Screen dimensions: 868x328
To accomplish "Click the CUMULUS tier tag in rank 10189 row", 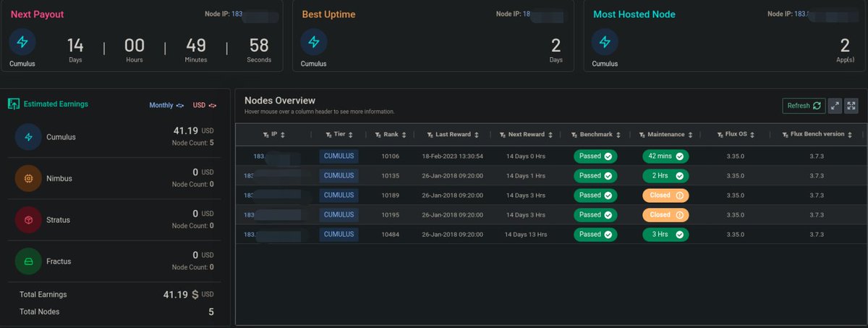I will [339, 195].
